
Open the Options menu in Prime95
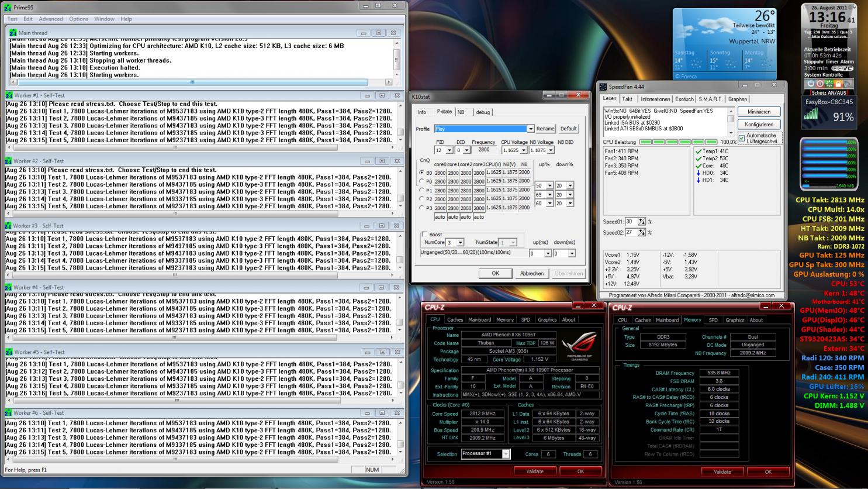pyautogui.click(x=78, y=19)
